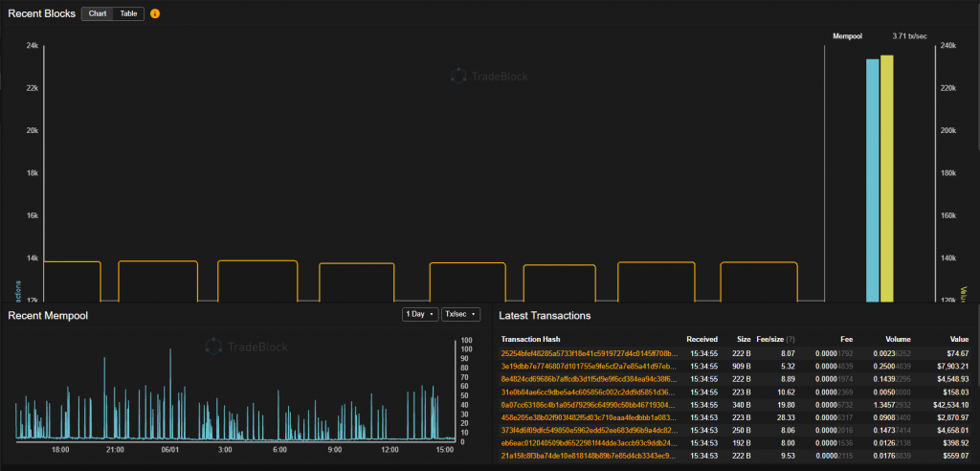Open the 1 Day time range dropdown
This screenshot has width=980, height=471.
[419, 315]
